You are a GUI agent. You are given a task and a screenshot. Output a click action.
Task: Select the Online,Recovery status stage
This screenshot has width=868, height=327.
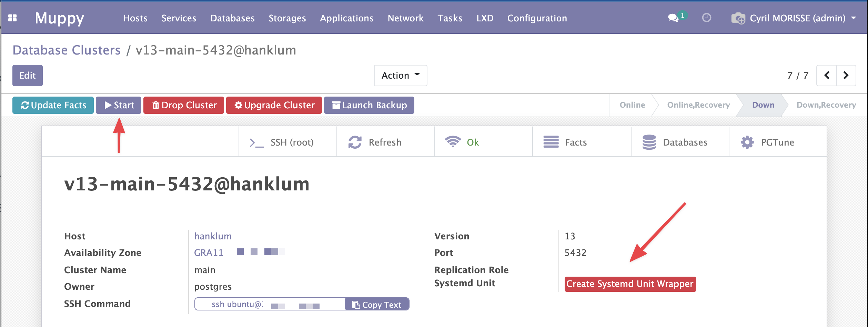(698, 105)
